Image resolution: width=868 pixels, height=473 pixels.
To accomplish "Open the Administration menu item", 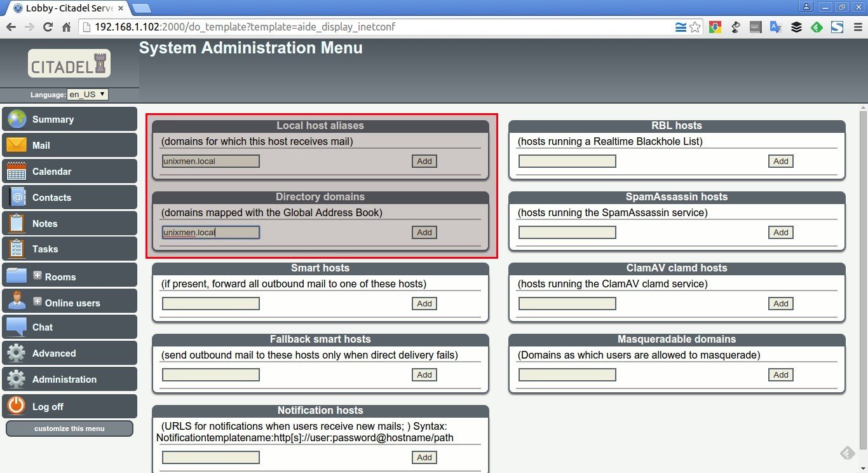I will click(69, 379).
